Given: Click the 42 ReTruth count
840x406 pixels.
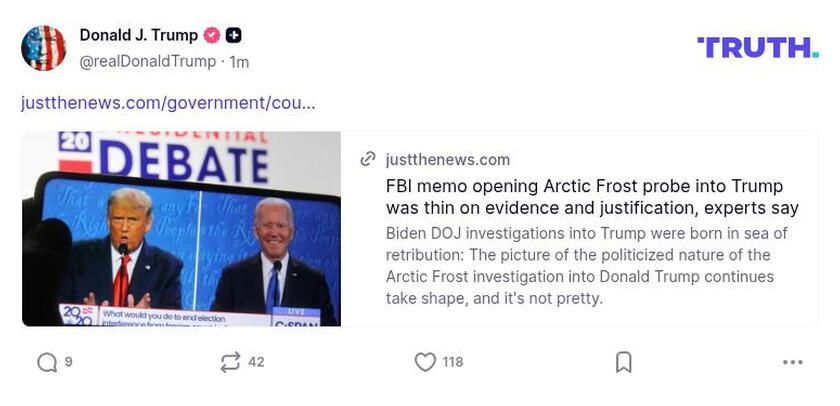Looking at the screenshot, I should 256,362.
